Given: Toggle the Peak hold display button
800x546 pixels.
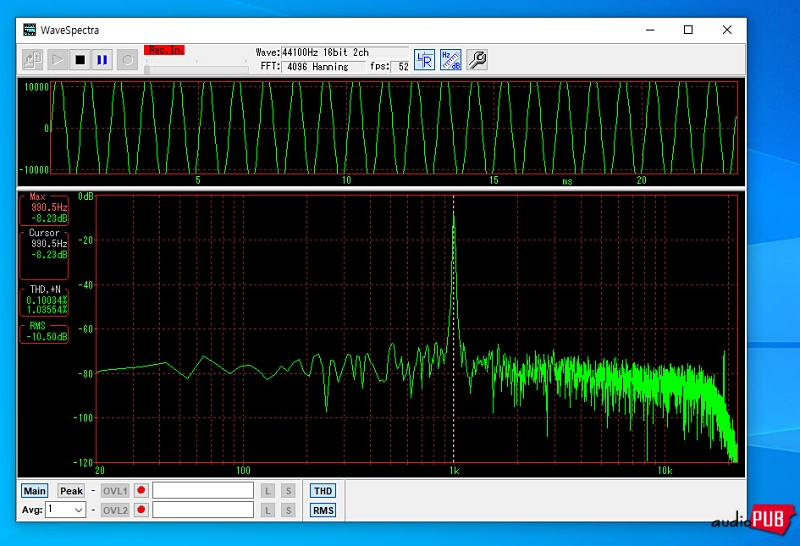Looking at the screenshot, I should coord(71,491).
